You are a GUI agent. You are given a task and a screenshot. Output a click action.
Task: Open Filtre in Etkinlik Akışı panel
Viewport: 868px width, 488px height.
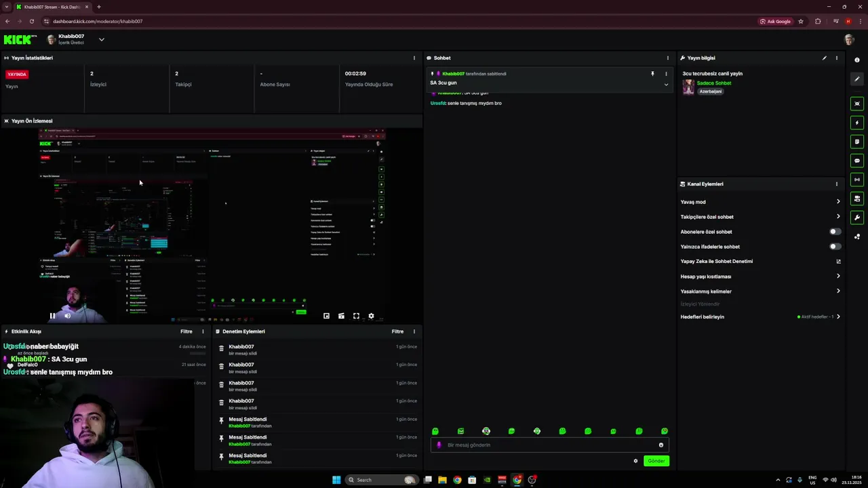click(x=186, y=331)
